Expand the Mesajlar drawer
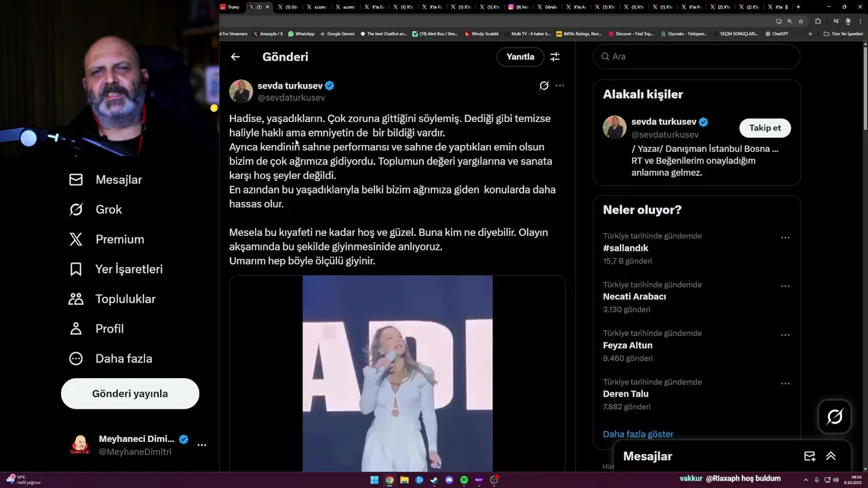Image resolution: width=868 pixels, height=488 pixels. (x=831, y=456)
